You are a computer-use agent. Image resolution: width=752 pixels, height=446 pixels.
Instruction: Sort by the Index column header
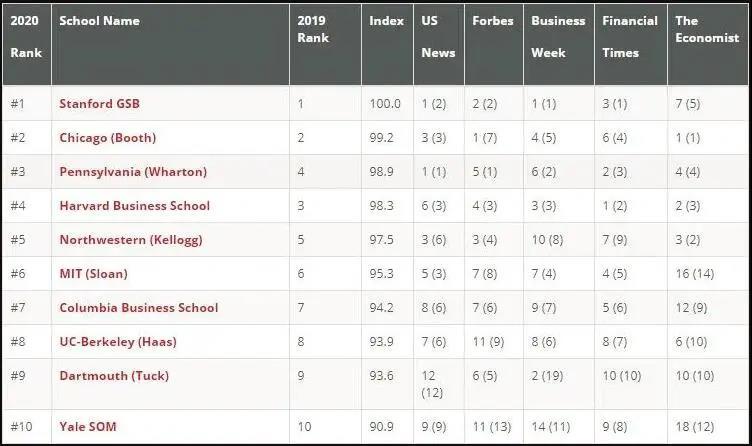point(386,21)
